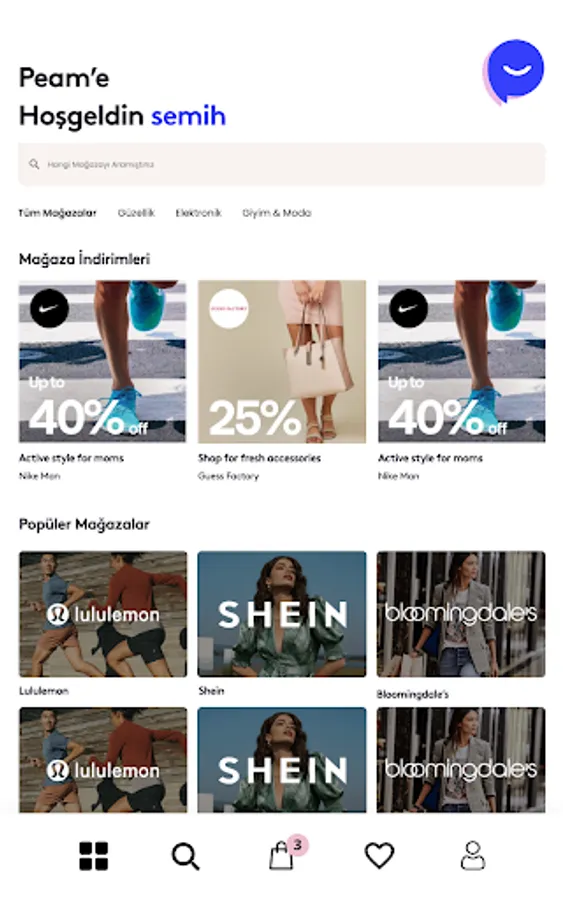The image size is (563, 900).
Task: Open the first Lululemon store tile
Action: tap(103, 614)
